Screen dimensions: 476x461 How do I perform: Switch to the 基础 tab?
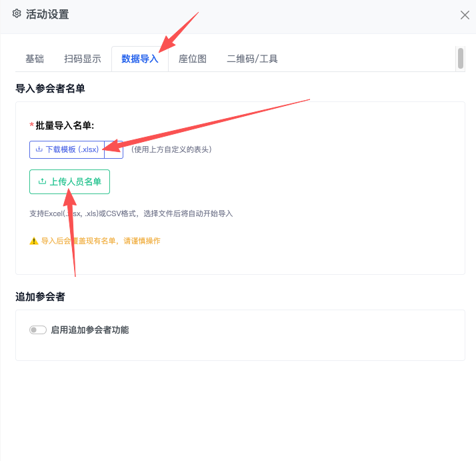[x=35, y=59]
